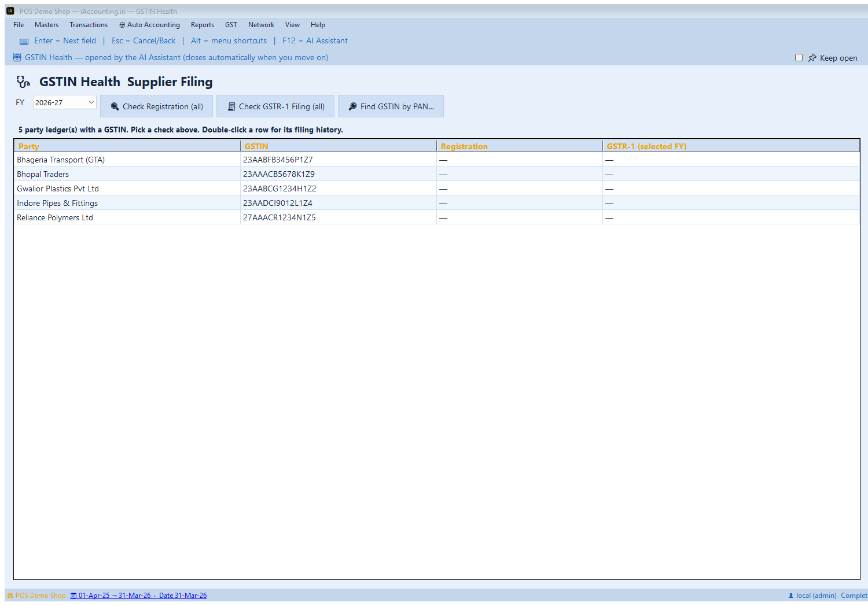Screen dimensions: 868x606
Task: Open the Masters menu
Action: [46, 25]
